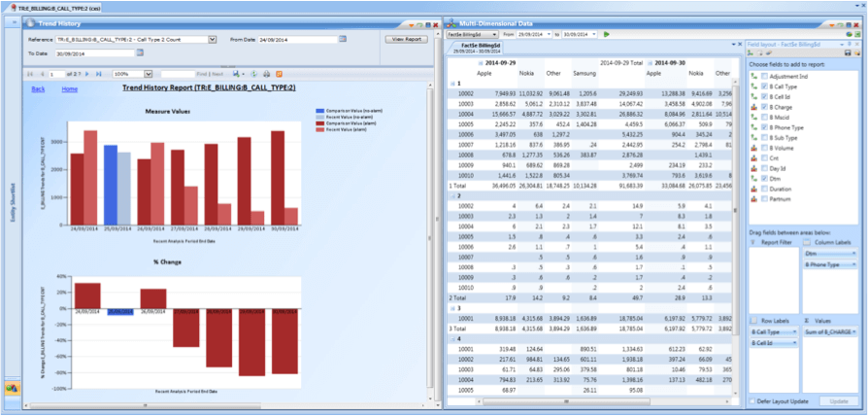
Task: Go to the first report page
Action: point(30,74)
